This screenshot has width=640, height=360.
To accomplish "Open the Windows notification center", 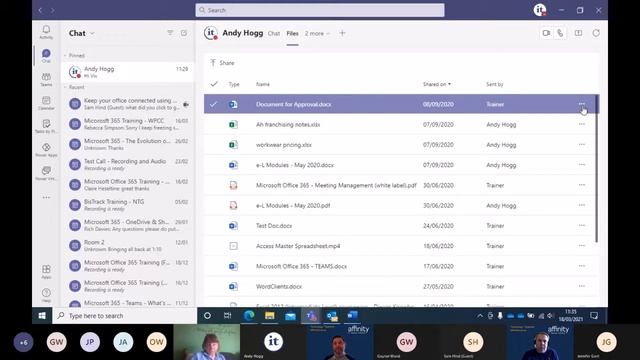I will pyautogui.click(x=594, y=316).
